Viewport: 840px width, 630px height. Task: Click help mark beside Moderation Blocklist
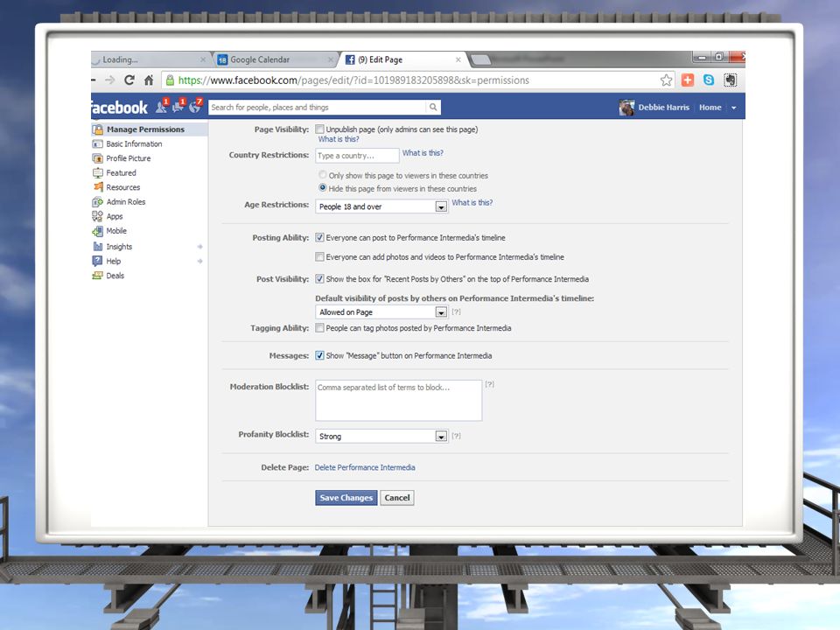[490, 384]
